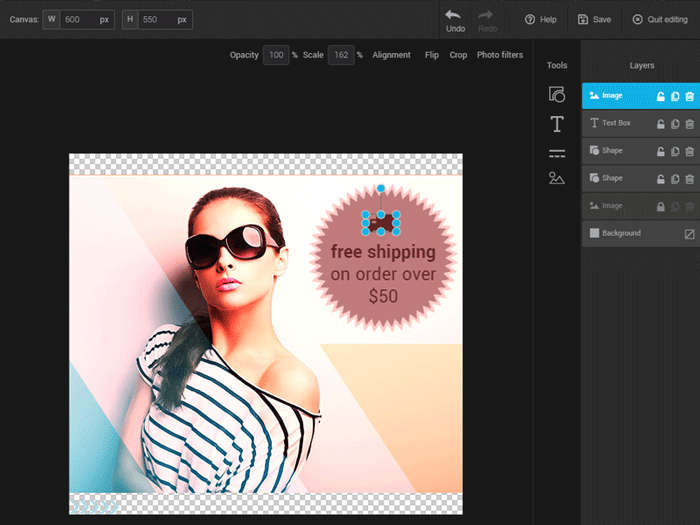This screenshot has height=525, width=700.
Task: Open the Background color swatch
Action: 689,234
